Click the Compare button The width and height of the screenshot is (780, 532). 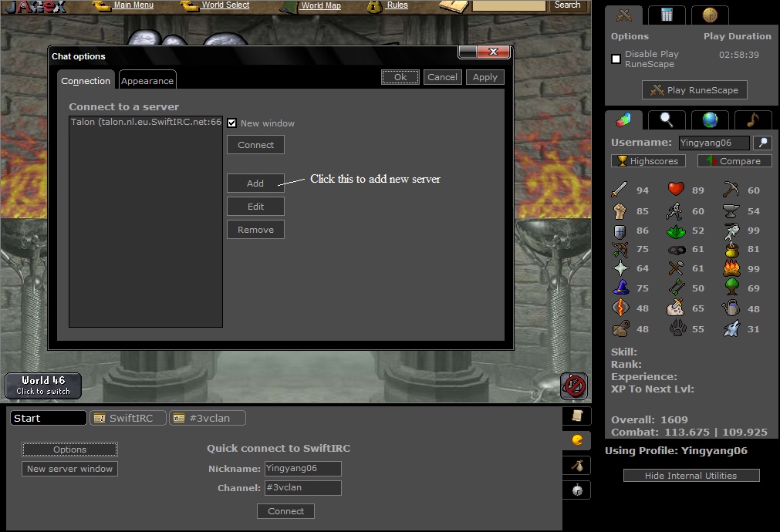coord(734,160)
